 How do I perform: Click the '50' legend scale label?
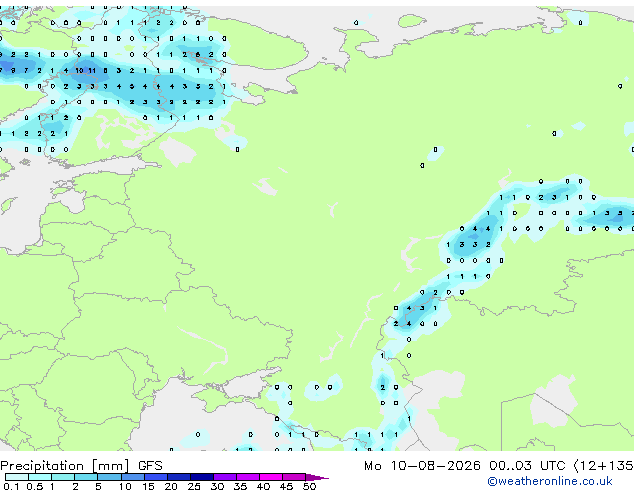point(309,486)
